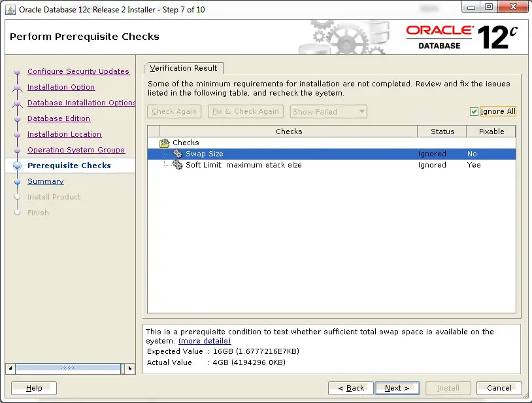Click the Configure Security Updates step bullet
532x403 pixels.
(17, 71)
